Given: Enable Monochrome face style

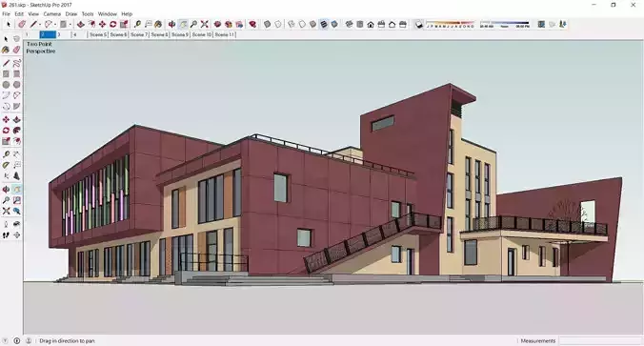Looking at the screenshot, I should [x=334, y=24].
